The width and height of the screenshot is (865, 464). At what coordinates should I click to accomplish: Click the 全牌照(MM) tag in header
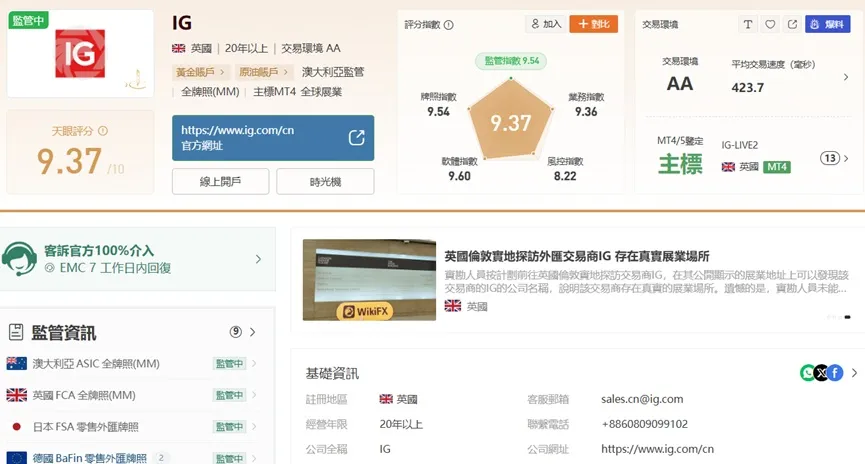(x=210, y=92)
